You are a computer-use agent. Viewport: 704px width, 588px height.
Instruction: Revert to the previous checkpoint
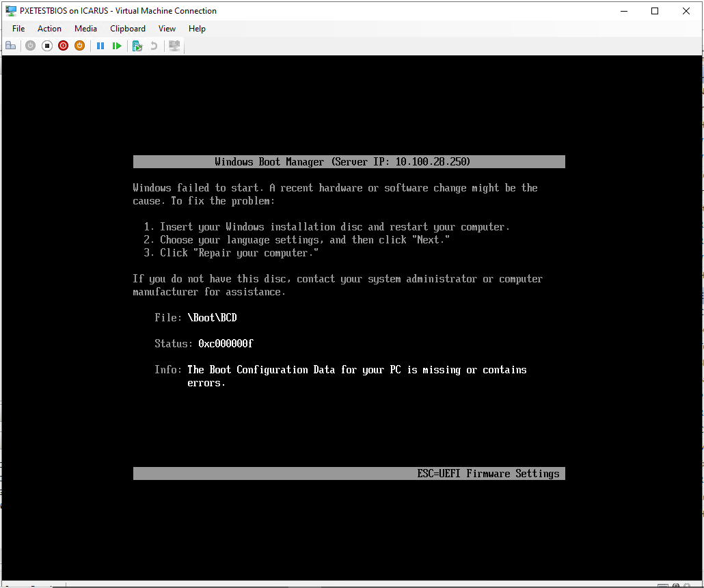tap(154, 46)
